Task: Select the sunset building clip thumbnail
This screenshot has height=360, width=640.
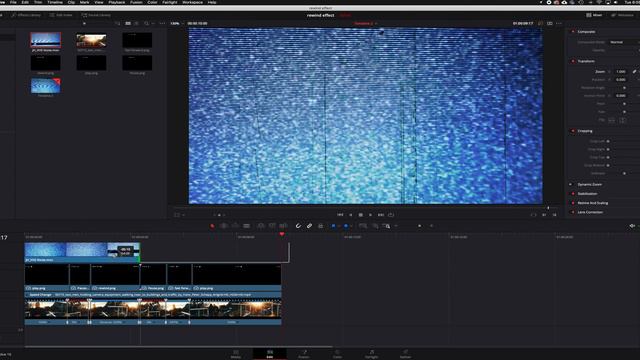Action: click(x=91, y=40)
